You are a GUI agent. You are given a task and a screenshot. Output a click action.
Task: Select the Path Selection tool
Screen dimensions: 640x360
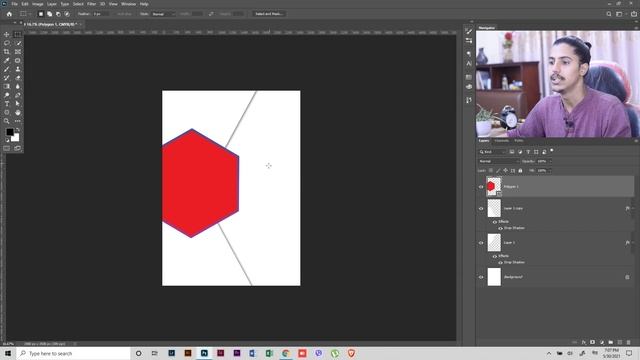click(18, 104)
